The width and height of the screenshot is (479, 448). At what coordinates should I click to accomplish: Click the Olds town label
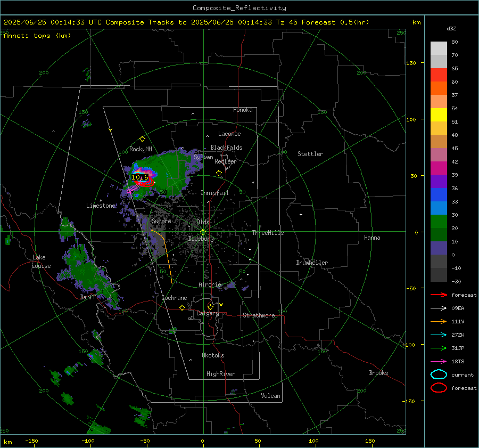click(x=203, y=222)
